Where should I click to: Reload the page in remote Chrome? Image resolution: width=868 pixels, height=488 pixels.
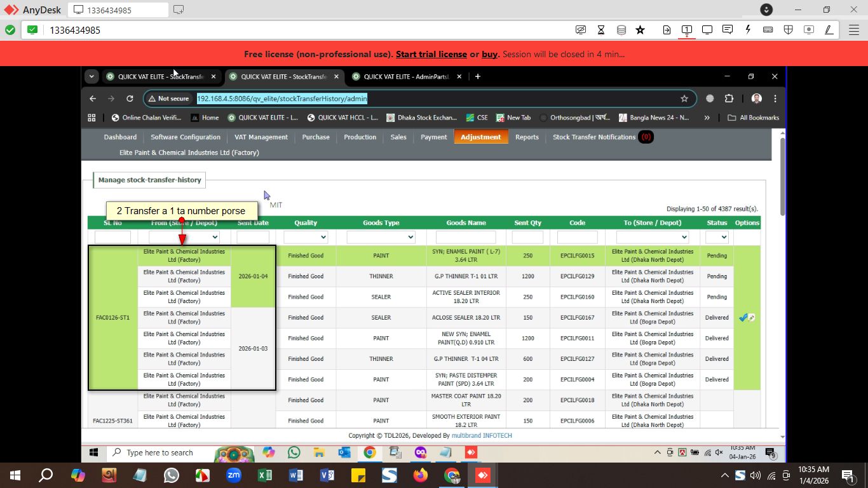[130, 98]
